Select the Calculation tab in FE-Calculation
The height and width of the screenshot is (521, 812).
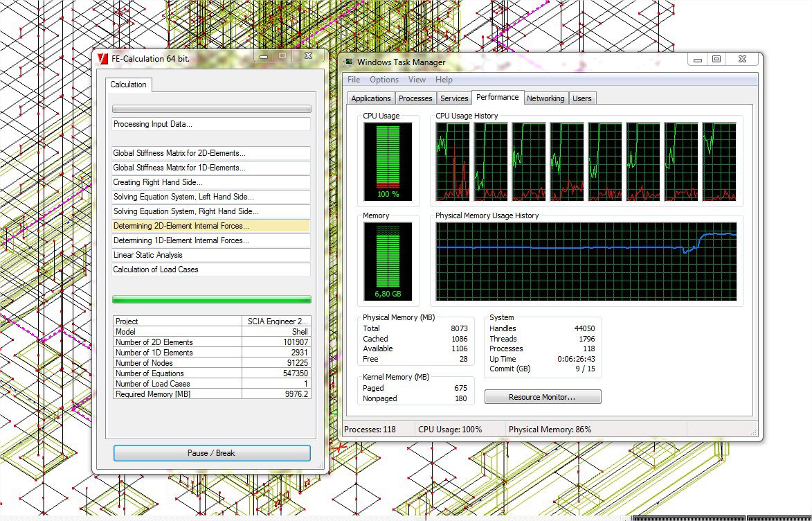click(129, 85)
